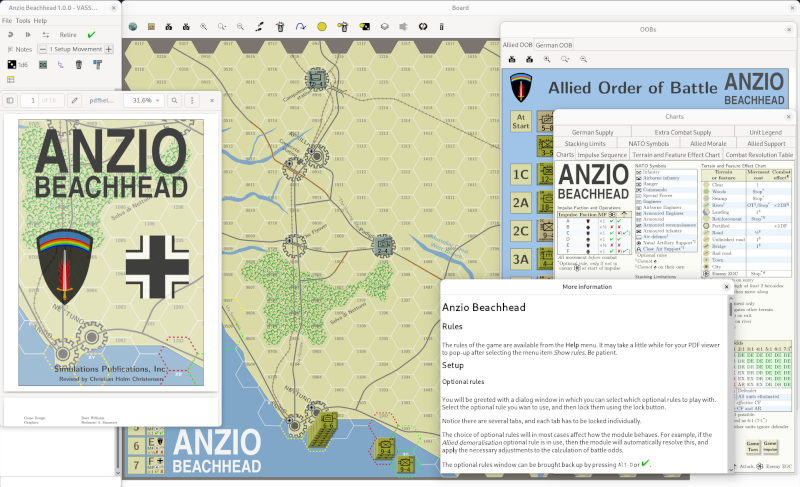Click the blue curved arrow icon
The image size is (800, 487).
point(301,27)
